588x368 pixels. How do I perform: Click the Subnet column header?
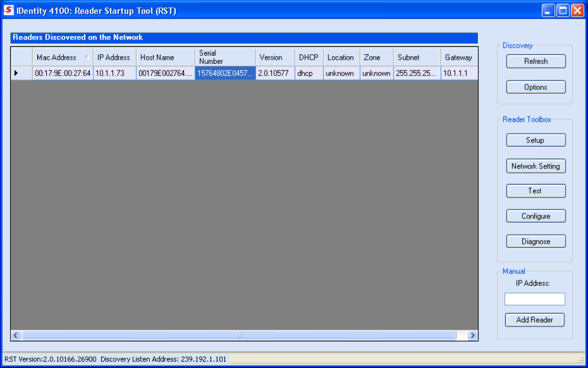pos(417,57)
